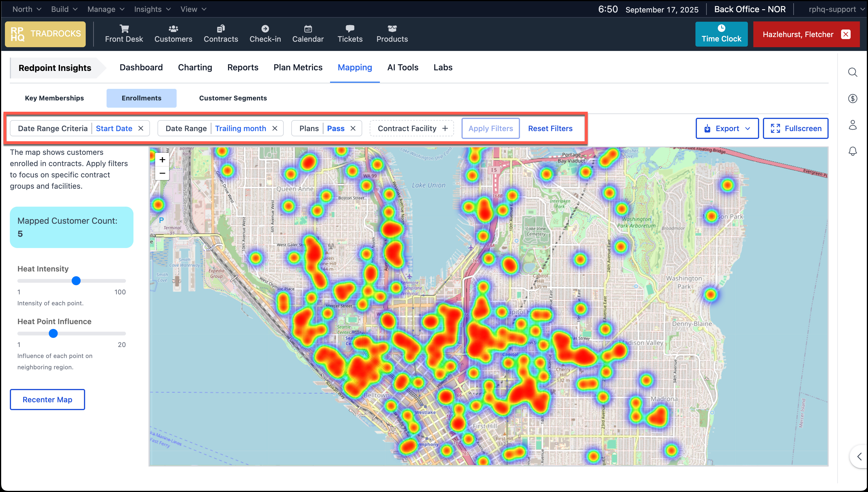Expand the Export dropdown

pos(727,128)
